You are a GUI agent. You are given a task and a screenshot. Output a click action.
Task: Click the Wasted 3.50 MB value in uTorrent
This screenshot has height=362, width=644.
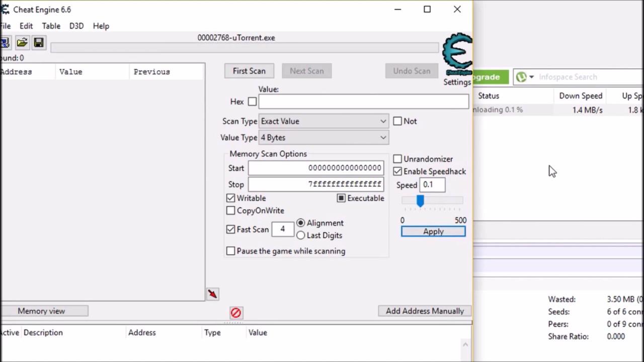(x=625, y=299)
